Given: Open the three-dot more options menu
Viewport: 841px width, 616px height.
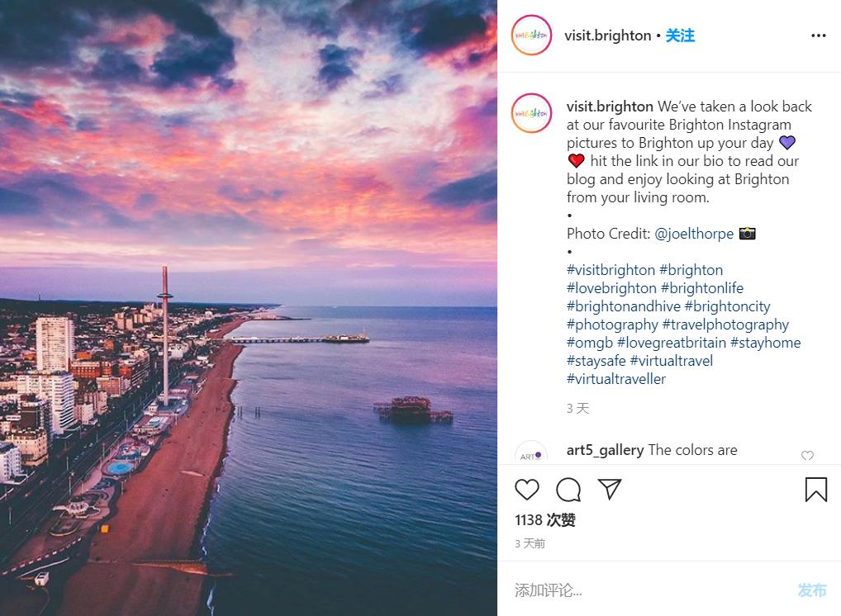Looking at the screenshot, I should pyautogui.click(x=818, y=36).
